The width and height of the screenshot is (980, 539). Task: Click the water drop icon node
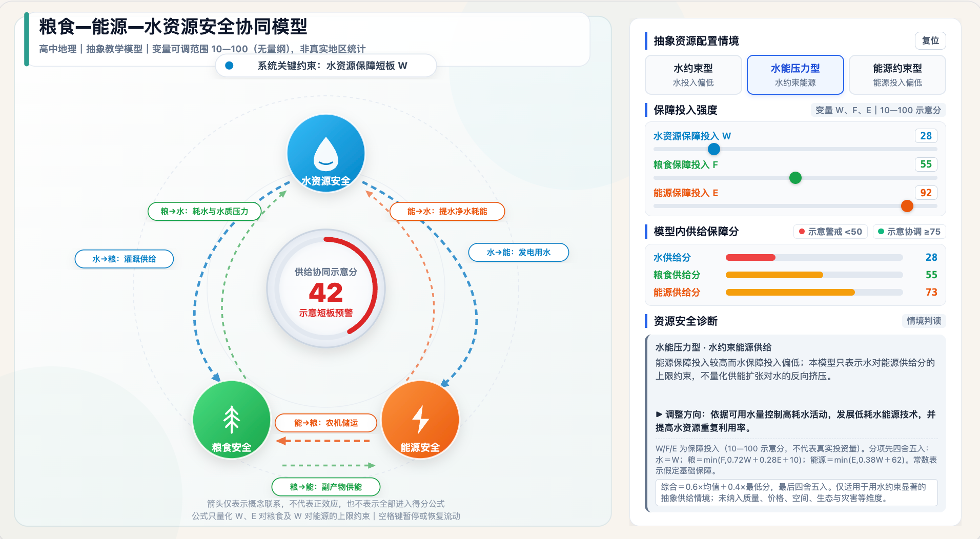click(x=326, y=153)
